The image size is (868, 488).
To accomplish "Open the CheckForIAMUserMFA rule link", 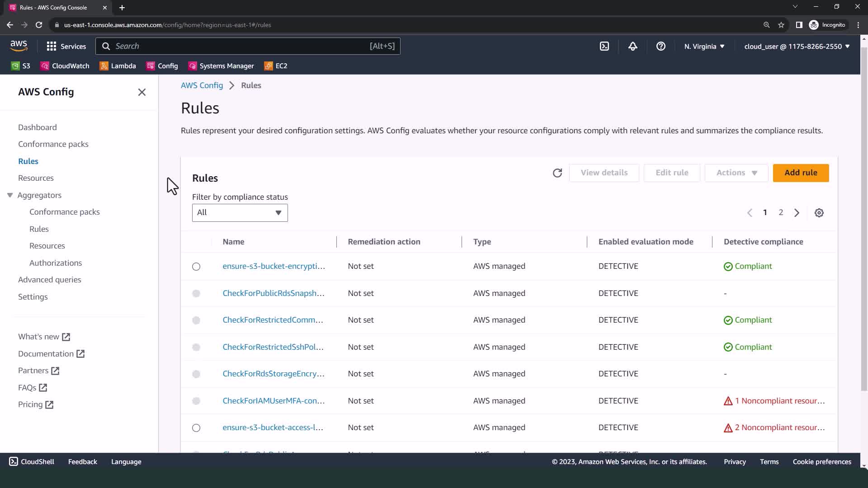I will [274, 401].
